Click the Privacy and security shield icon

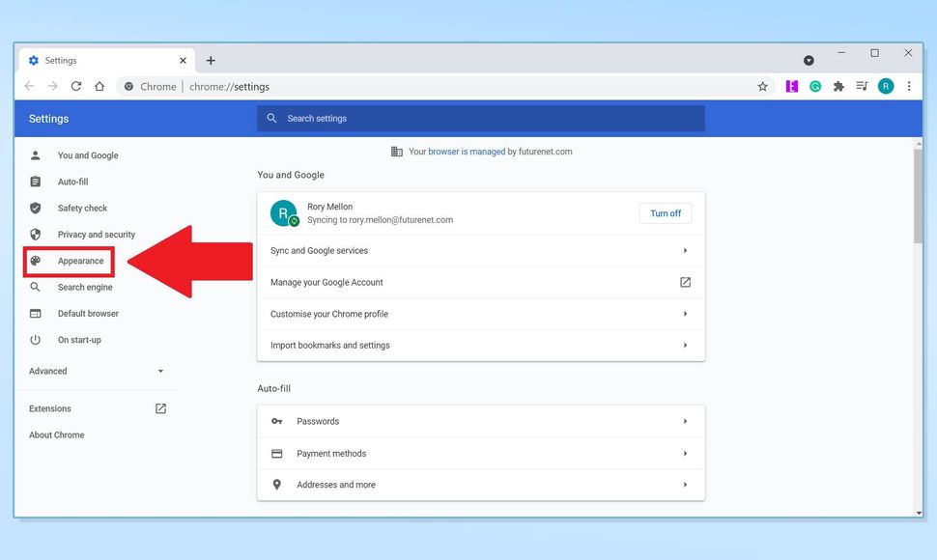point(36,234)
